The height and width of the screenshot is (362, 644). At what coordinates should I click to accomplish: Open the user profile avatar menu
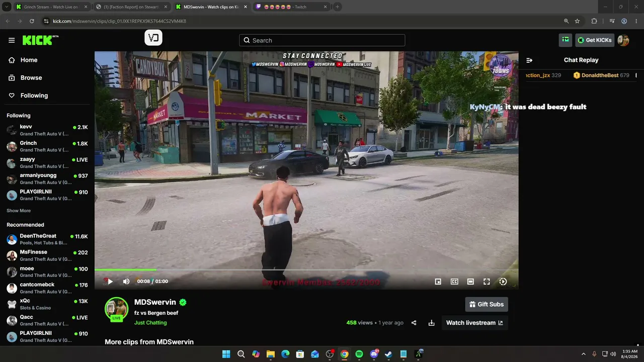[x=623, y=40]
